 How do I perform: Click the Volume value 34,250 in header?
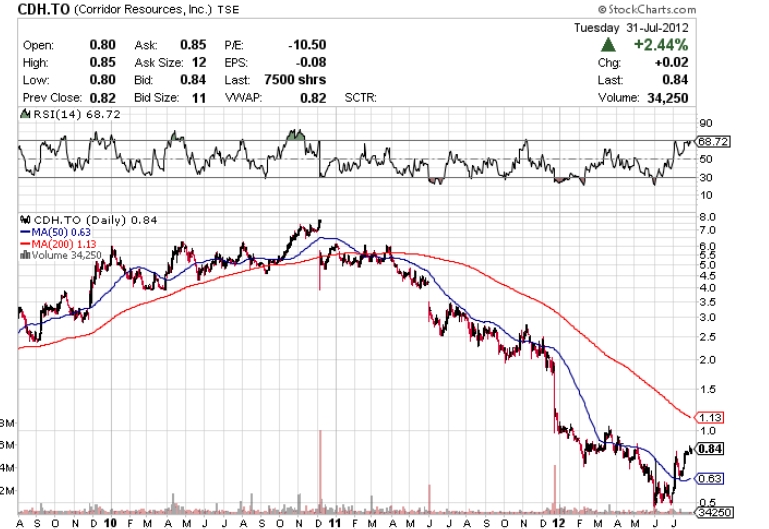(667, 98)
